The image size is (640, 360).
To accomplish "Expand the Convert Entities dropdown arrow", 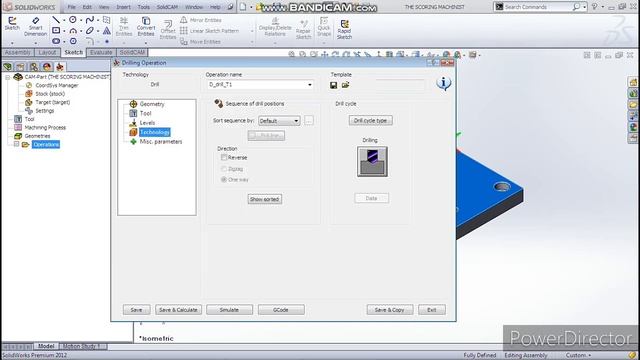I will coord(146,42).
